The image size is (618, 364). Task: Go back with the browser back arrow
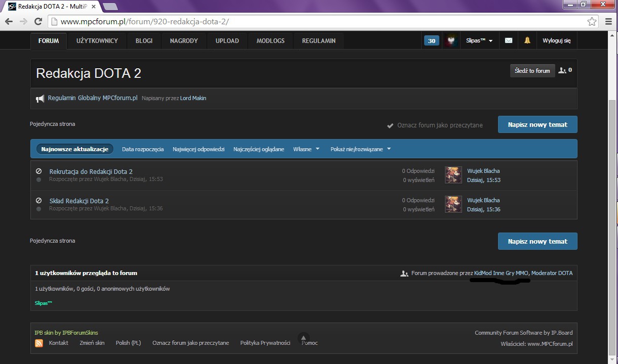9,22
